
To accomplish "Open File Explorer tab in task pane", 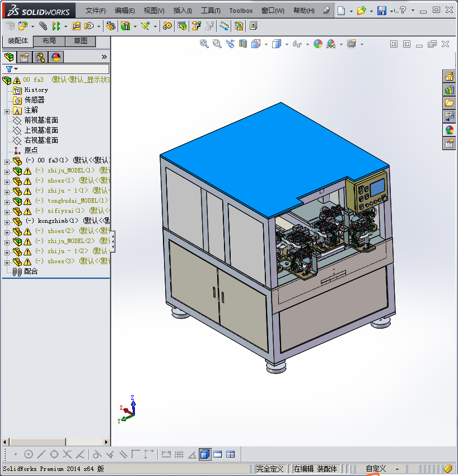I will (449, 103).
